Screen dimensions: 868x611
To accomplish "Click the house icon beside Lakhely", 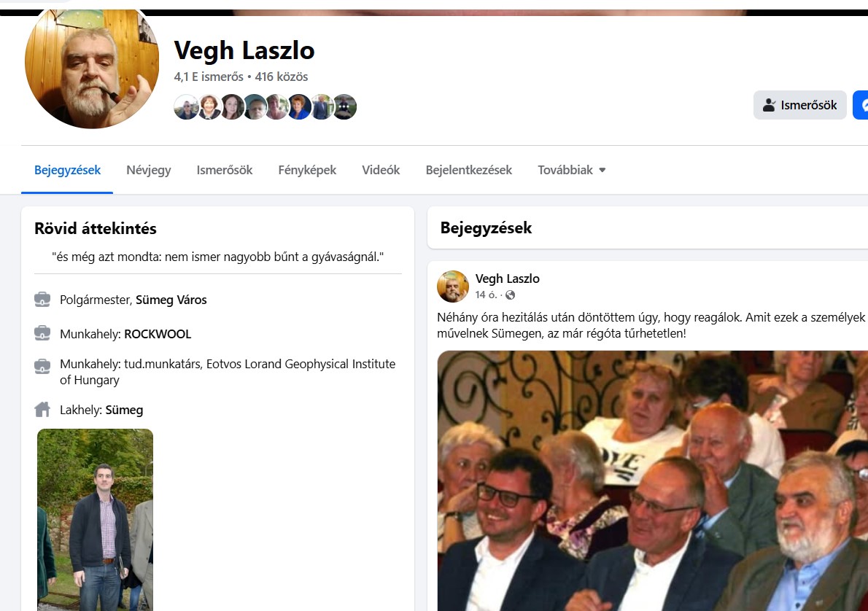I will pos(42,410).
